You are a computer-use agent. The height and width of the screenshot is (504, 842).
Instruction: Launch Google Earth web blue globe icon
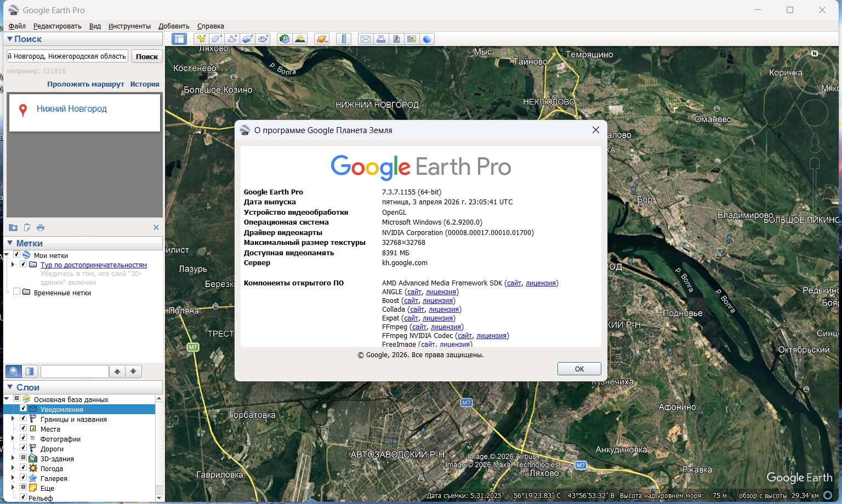tap(427, 39)
